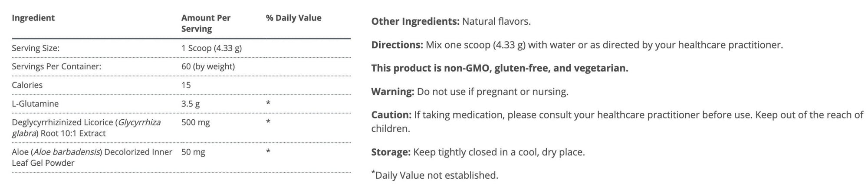Image resolution: width=868 pixels, height=190 pixels.
Task: Click the 3.5 g amount for L-Glutamine
Action: [191, 104]
